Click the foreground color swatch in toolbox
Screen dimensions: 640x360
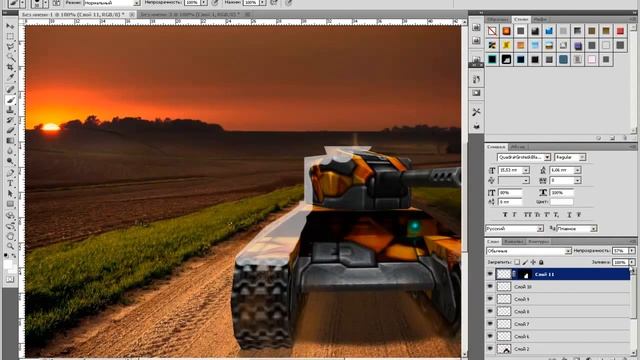[8, 264]
